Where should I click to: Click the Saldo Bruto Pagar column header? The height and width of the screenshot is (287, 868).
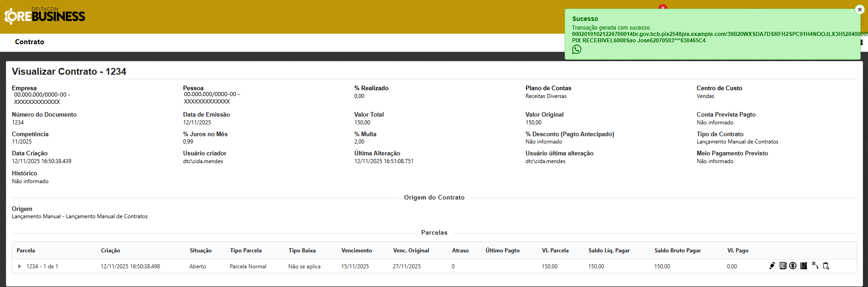677,251
